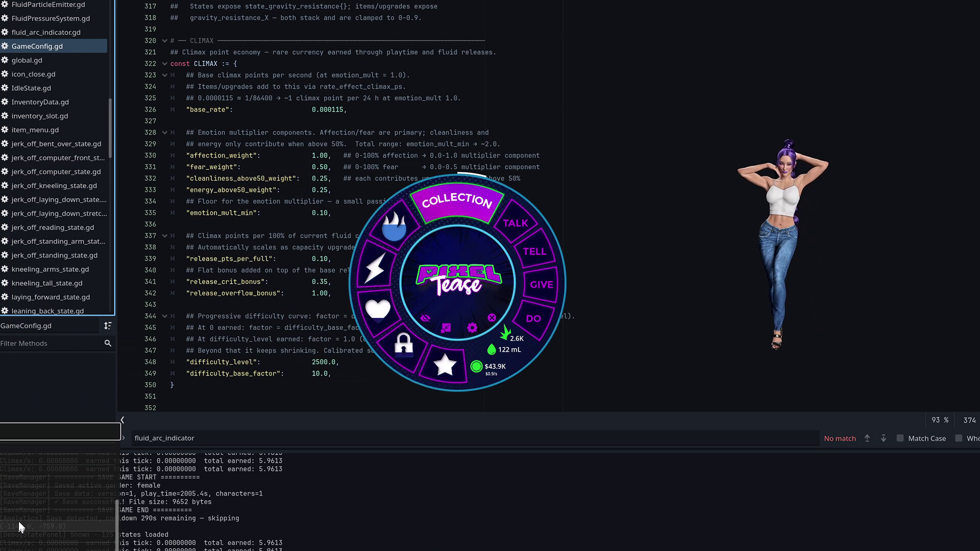This screenshot has height=551, width=980.
Task: Click the Pixel Tease logo in wheel center
Action: click(458, 280)
